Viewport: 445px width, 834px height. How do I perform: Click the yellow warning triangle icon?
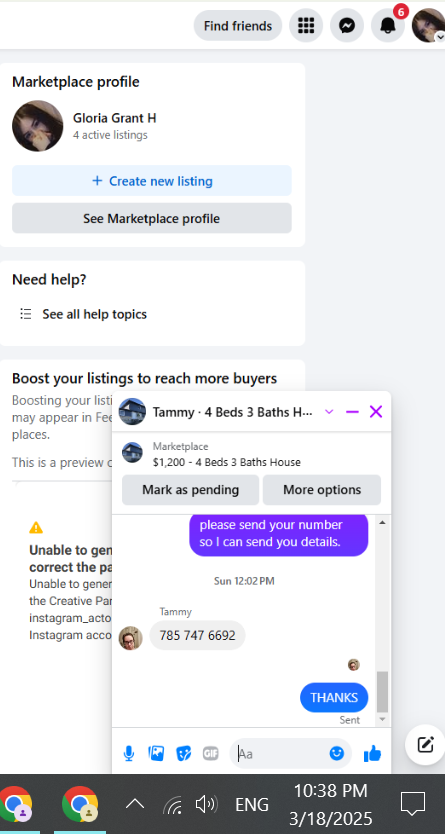point(36,528)
